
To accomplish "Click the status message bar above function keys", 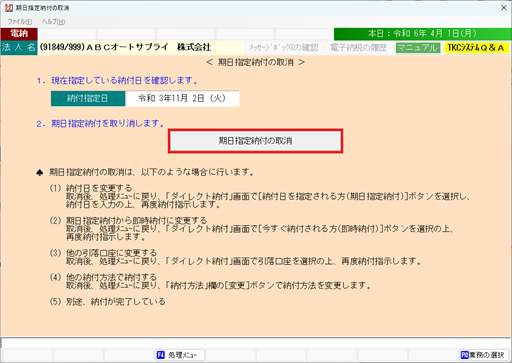I will pos(256,343).
